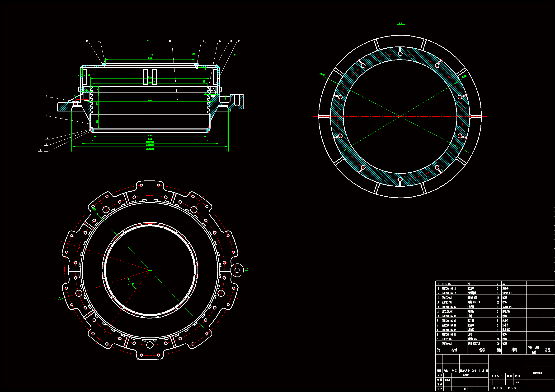Click callout number 10 above the section
The width and height of the screenshot is (555, 392).
87,41
